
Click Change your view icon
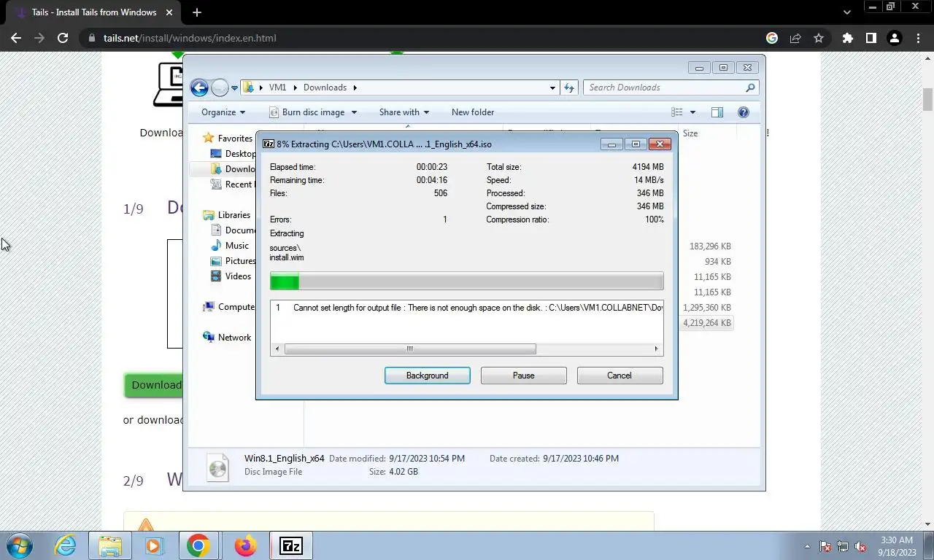pyautogui.click(x=677, y=112)
